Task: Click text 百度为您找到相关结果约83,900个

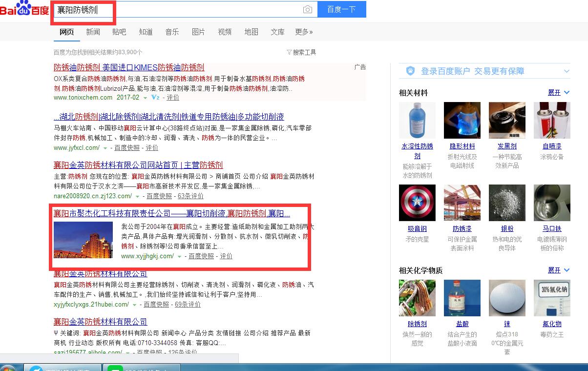Action: pos(98,52)
